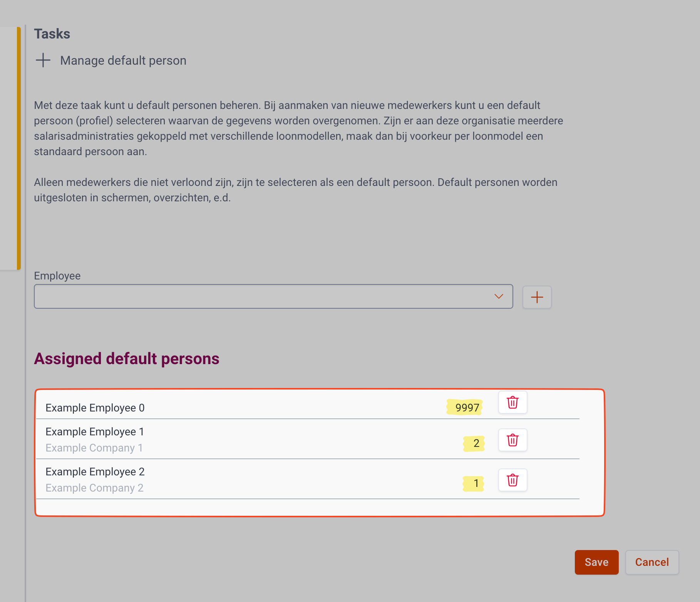Click the Example Company 2 subtitle
This screenshot has height=602, width=700.
[x=95, y=488]
